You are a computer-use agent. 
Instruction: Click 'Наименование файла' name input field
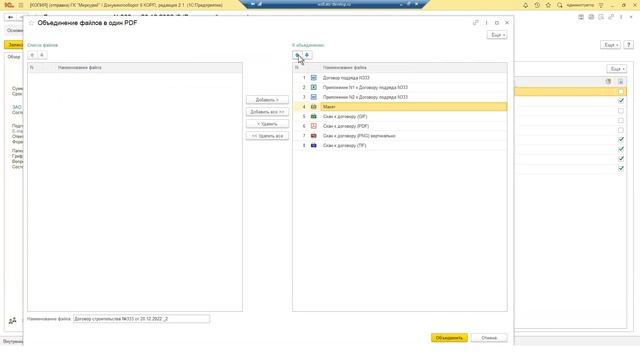click(x=142, y=319)
